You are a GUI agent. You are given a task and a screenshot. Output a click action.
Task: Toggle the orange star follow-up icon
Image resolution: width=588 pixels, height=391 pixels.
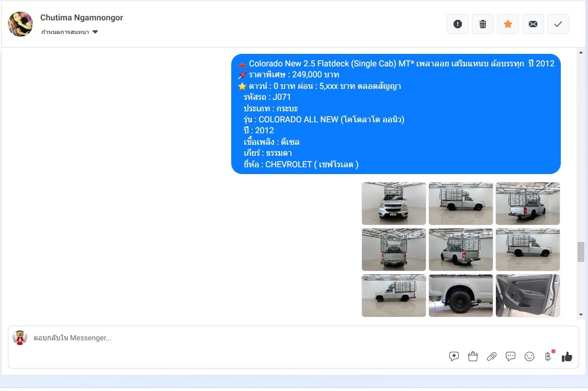point(508,24)
